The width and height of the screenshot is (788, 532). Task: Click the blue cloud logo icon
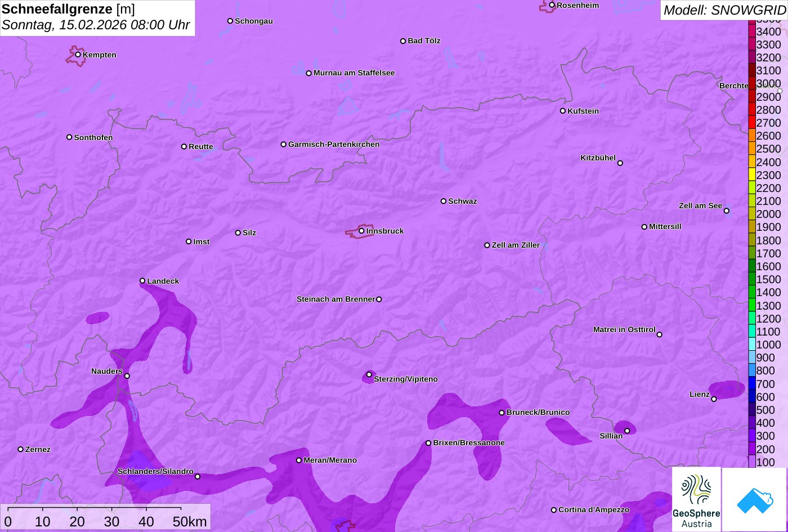pos(755,499)
